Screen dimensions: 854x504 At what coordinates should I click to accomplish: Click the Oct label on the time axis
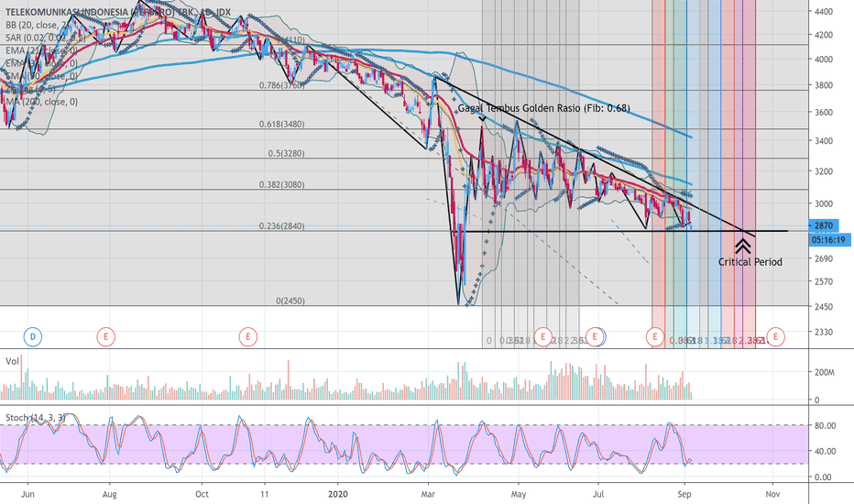tap(203, 494)
